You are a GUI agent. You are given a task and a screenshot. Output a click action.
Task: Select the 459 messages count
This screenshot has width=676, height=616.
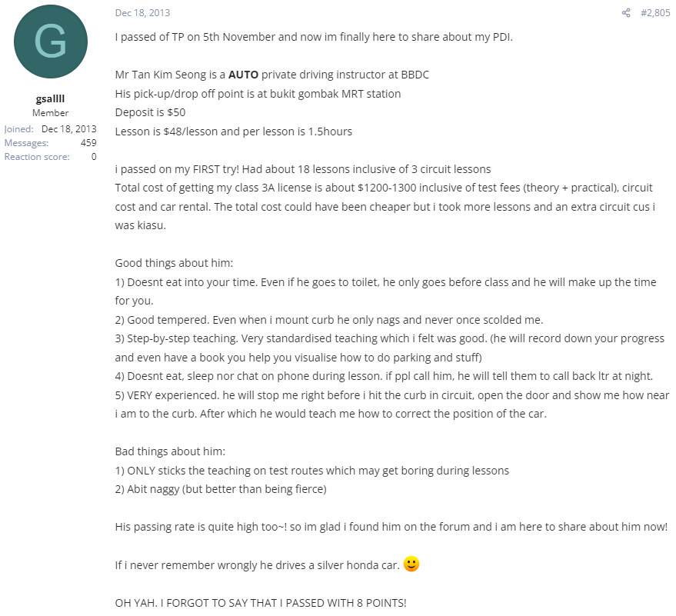88,143
